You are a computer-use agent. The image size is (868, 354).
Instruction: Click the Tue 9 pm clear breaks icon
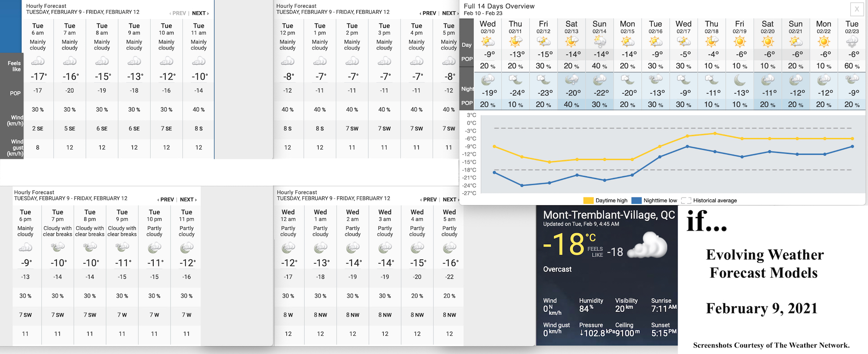[122, 248]
